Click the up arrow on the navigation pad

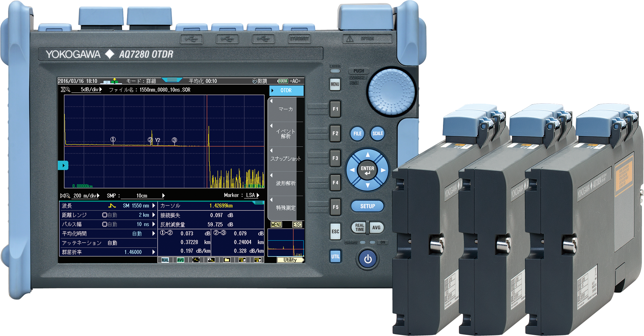368,155
